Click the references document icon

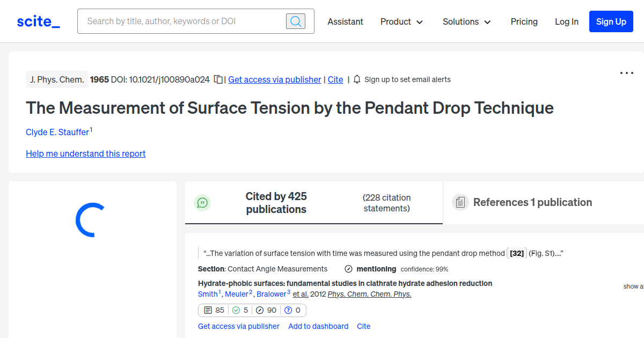pyautogui.click(x=460, y=202)
